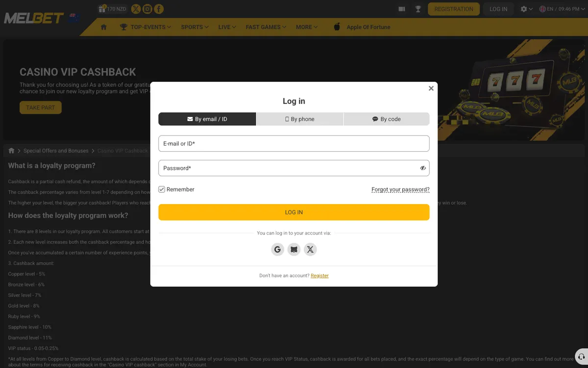The image size is (588, 368).
Task: Click the 09:46 PM time display
Action: 569,9
